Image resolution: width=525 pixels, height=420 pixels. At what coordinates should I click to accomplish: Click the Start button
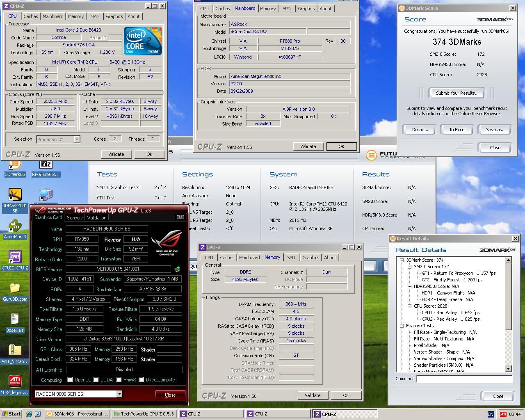[x=11, y=414]
